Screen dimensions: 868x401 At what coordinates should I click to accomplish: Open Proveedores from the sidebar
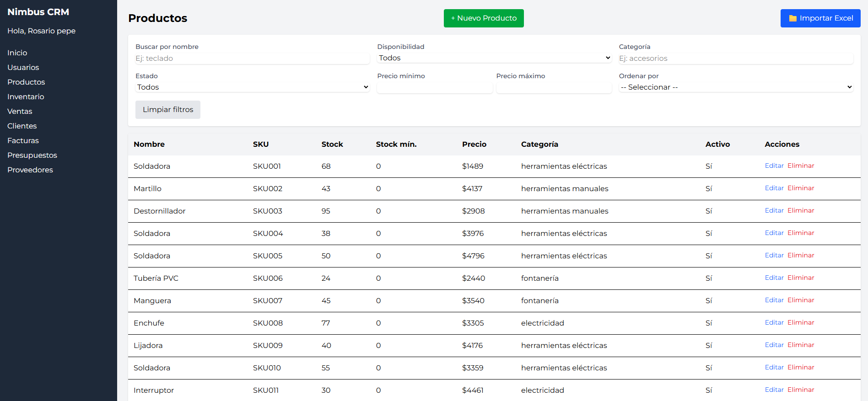[30, 170]
